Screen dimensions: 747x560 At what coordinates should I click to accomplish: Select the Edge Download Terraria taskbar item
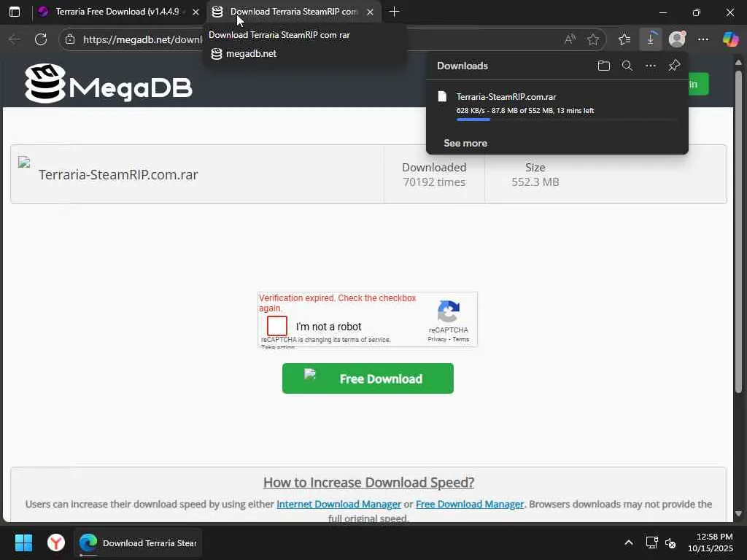tap(138, 542)
